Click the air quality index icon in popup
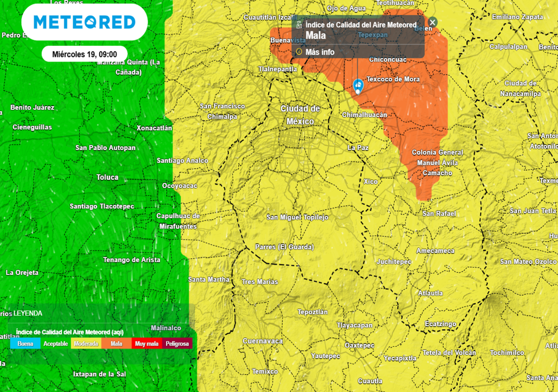This screenshot has width=558, height=392. click(299, 24)
